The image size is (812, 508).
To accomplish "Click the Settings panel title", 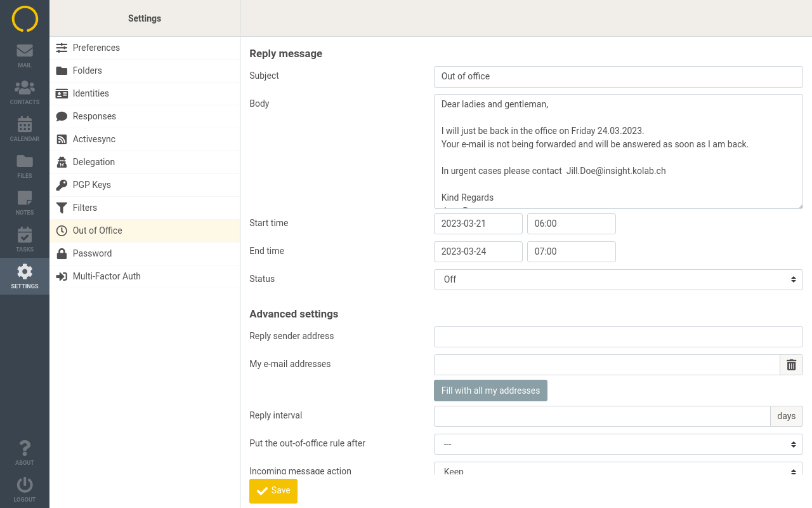I will coord(145,18).
